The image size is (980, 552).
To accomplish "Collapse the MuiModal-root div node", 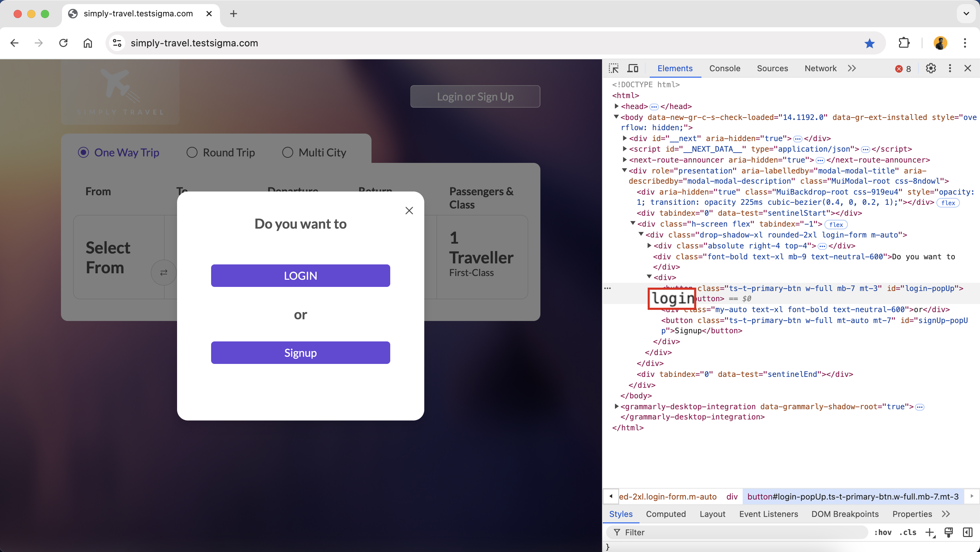I will pos(624,170).
